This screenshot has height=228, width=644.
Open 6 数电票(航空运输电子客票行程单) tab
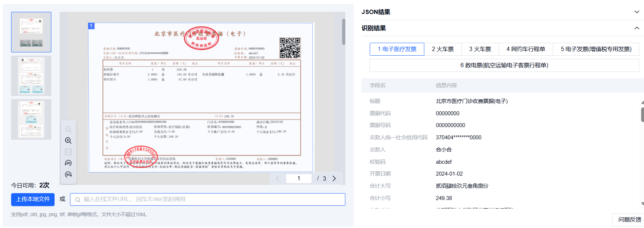[x=504, y=65]
